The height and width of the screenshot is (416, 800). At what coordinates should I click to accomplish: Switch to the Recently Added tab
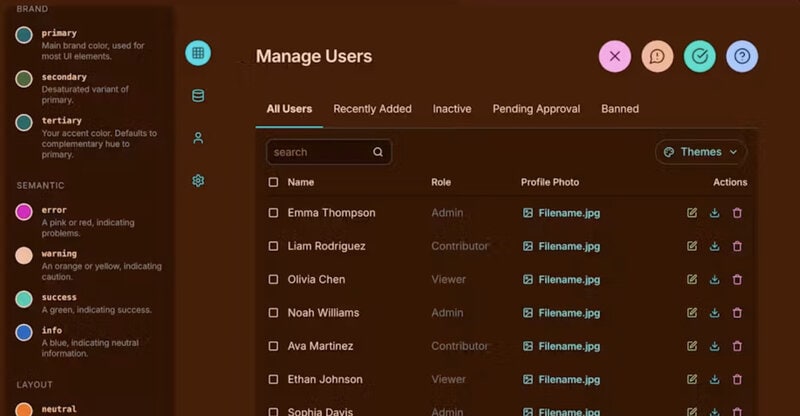click(372, 109)
